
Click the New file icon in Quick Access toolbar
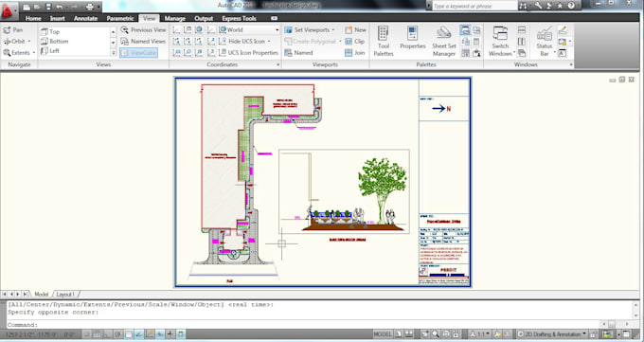[x=27, y=7]
